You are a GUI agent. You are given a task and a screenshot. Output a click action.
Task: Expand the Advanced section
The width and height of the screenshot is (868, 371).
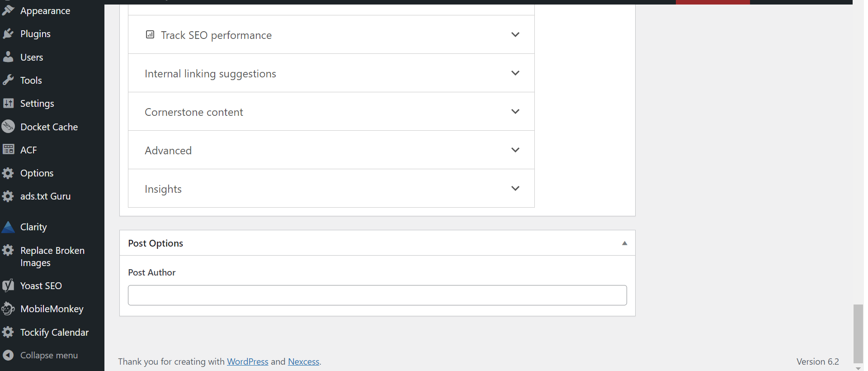(x=331, y=150)
